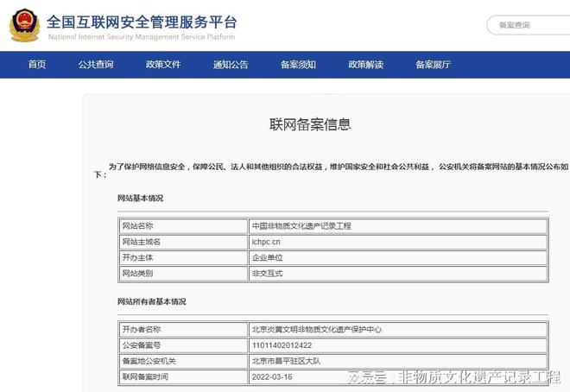This screenshot has width=570, height=392.
Task: Focus the 备案查询 search field
Action: pos(529,25)
